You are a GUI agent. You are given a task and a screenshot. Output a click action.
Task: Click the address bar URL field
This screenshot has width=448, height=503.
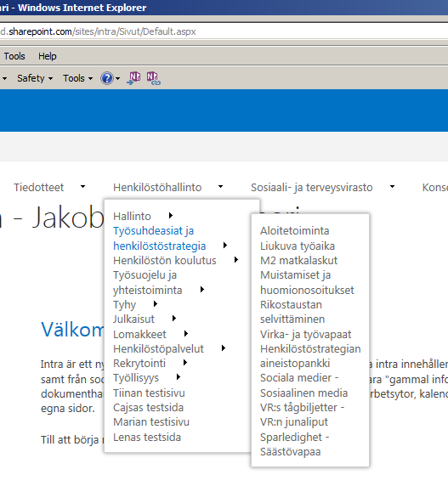[224, 31]
